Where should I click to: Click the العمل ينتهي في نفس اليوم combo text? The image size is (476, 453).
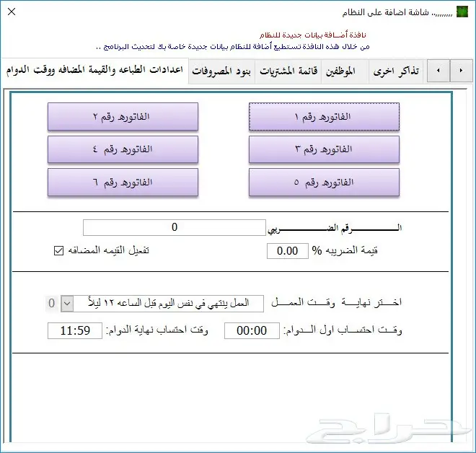pyautogui.click(x=169, y=303)
